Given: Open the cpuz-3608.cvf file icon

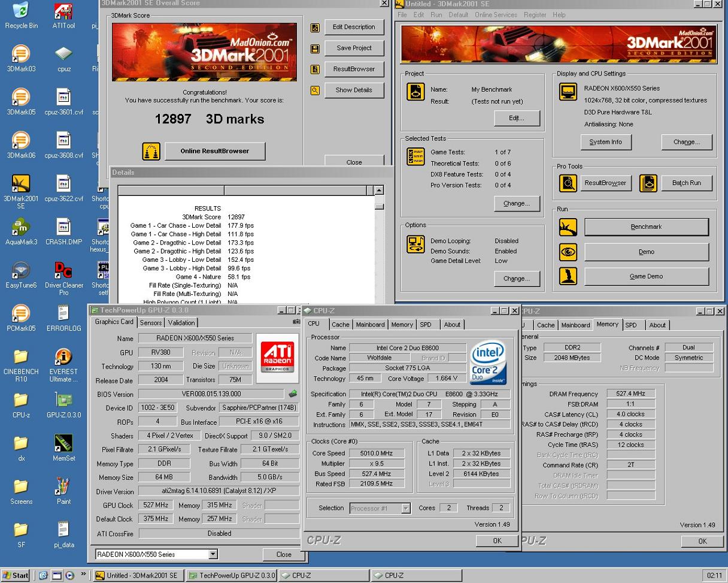Looking at the screenshot, I should tap(63, 145).
